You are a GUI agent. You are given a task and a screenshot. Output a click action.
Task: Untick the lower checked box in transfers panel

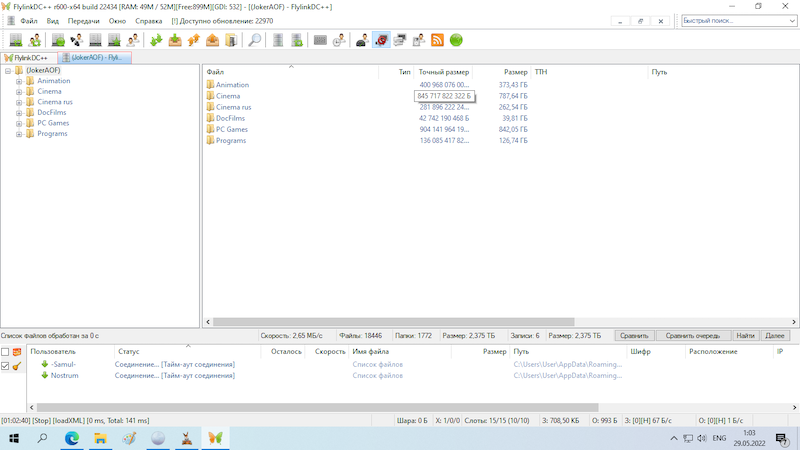(x=5, y=367)
